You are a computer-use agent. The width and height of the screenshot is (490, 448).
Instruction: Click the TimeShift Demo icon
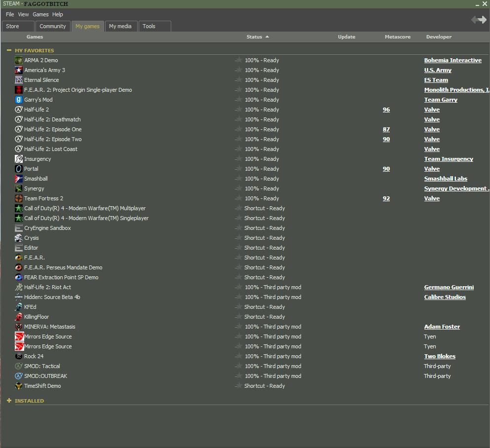[19, 386]
